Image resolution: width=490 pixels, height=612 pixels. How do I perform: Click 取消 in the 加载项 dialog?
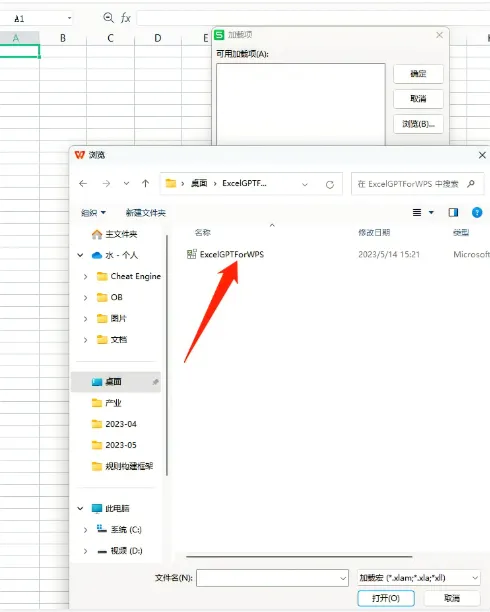tap(419, 99)
